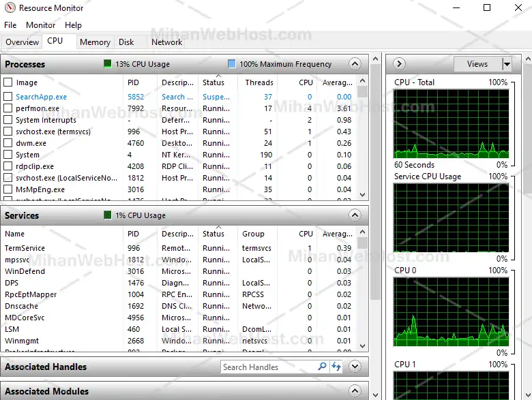Expand the Associated Handles section
Image resolution: width=532 pixels, height=400 pixels.
[354, 367]
